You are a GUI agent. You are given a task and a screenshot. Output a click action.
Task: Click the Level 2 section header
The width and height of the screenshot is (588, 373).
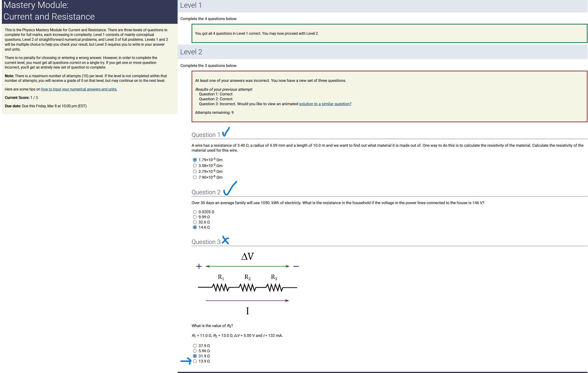point(191,52)
